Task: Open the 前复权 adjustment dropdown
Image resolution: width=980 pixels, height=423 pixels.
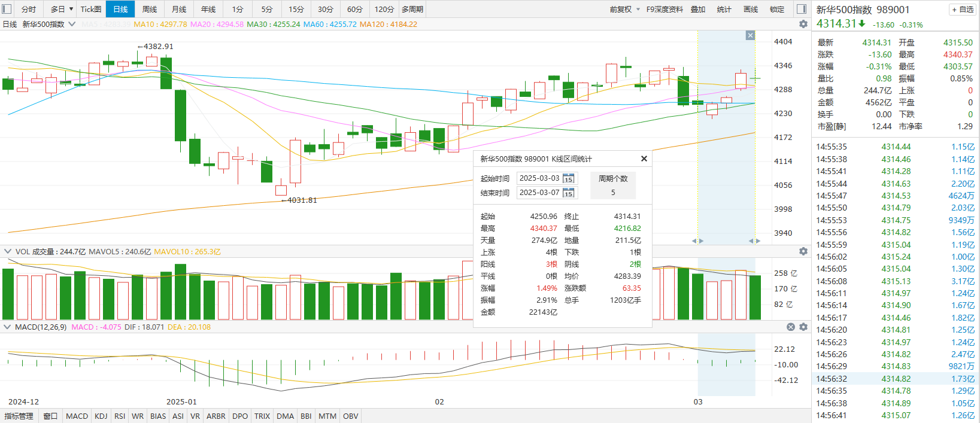Action: coord(625,9)
